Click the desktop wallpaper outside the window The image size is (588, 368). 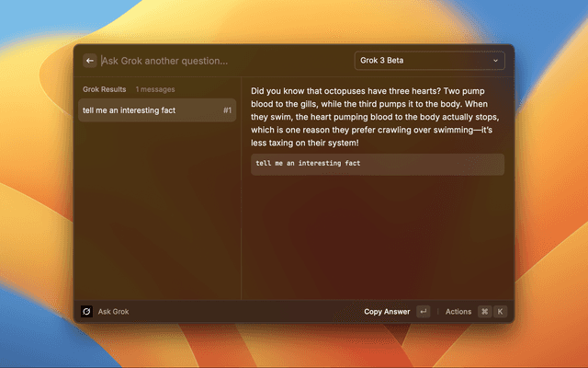(x=37, y=184)
